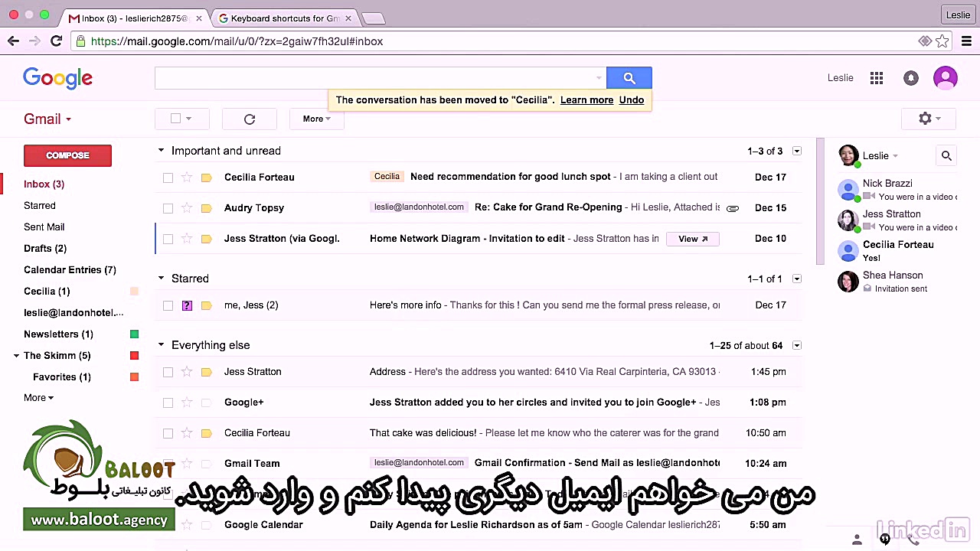Switch to the Keyboard shortcuts for Gmail tab
This screenshot has width=980, height=551.
(x=284, y=18)
